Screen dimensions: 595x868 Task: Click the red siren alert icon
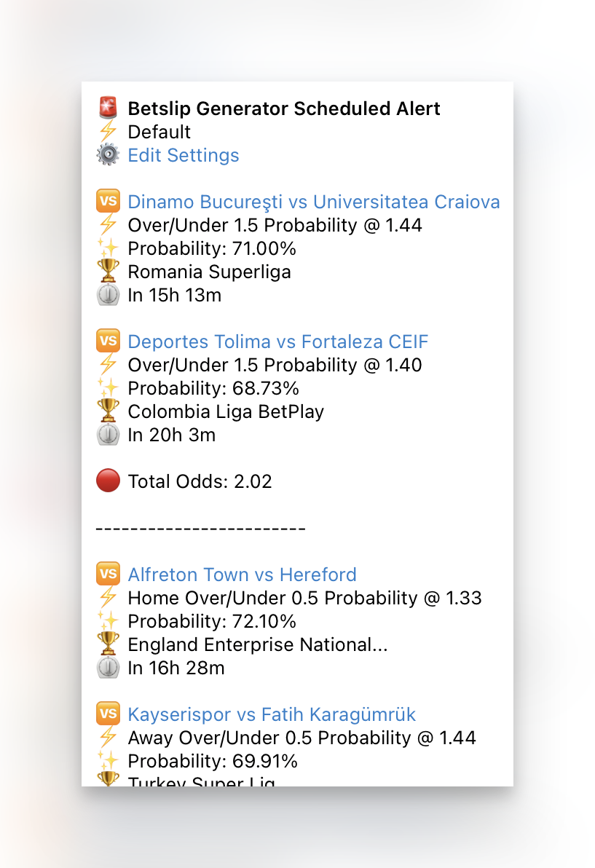click(x=108, y=108)
